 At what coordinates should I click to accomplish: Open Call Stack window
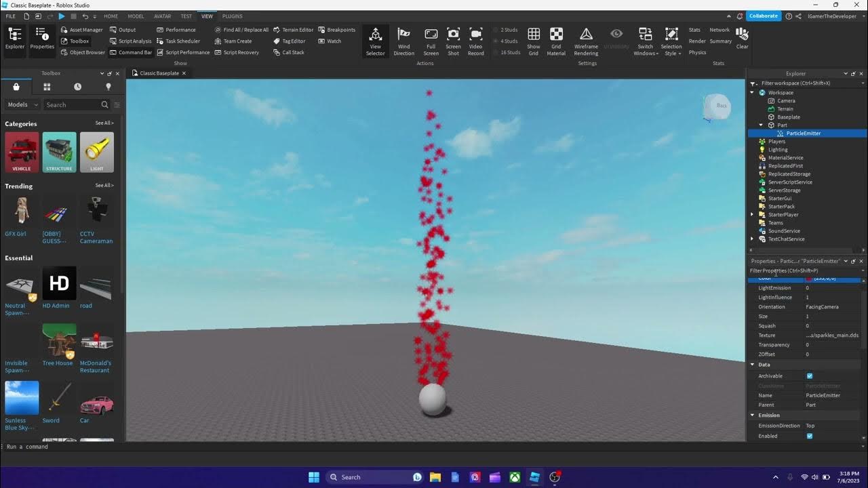289,52
